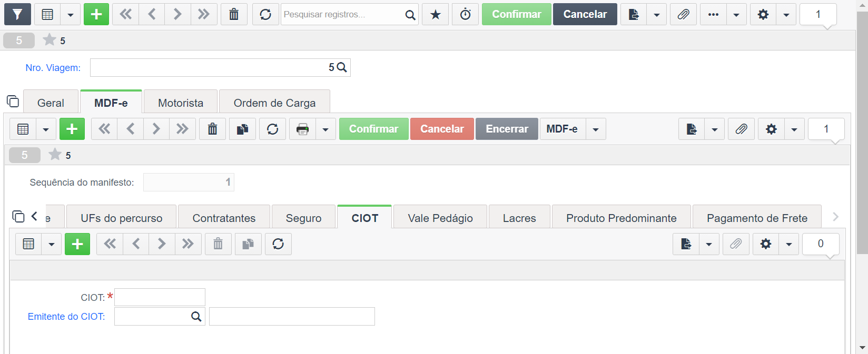Open the Vale Pedágio tab

440,218
